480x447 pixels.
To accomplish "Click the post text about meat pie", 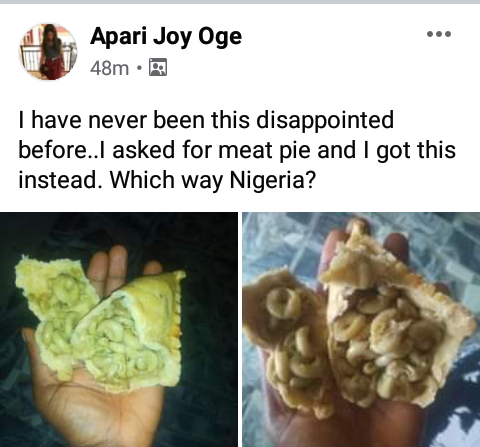I will pos(237,150).
